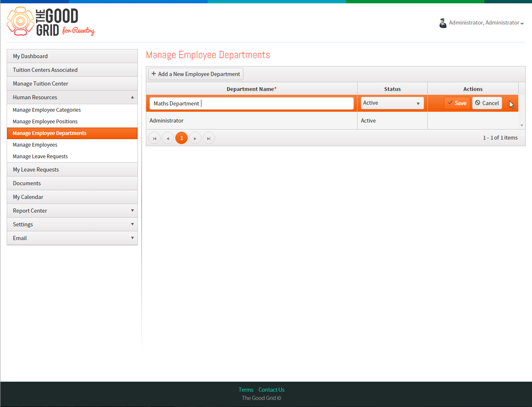Viewport: 532px width, 407px height.
Task: Open Manage Tuition Center menu item
Action: coord(72,83)
